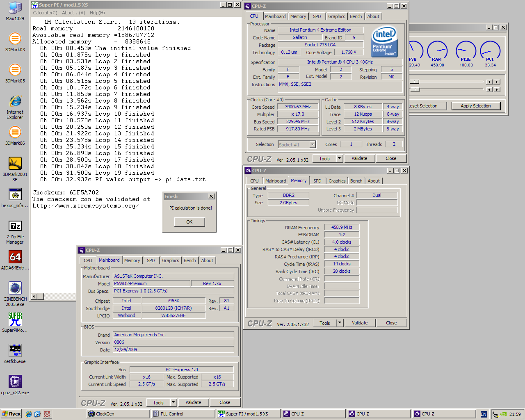Click Apply Selection in ClockGen
The width and height of the screenshot is (525, 420).
476,106
